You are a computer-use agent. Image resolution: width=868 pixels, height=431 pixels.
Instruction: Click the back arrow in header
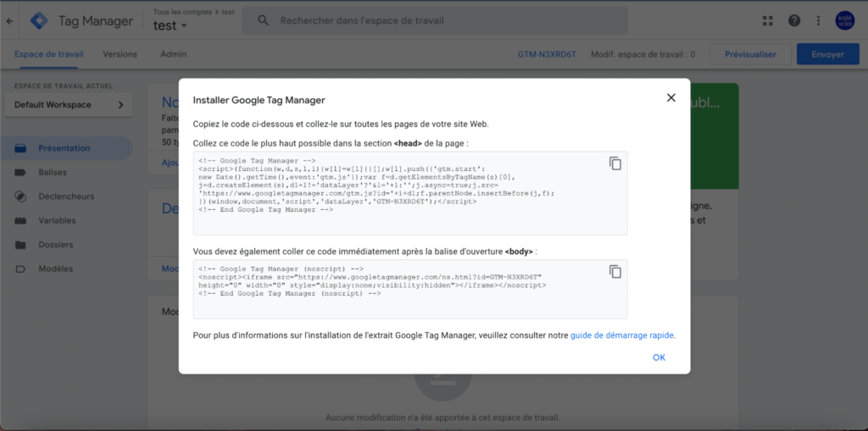click(9, 21)
